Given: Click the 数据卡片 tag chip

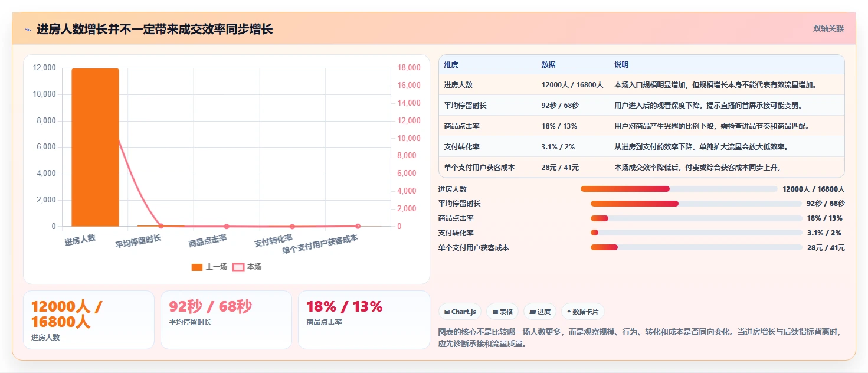Looking at the screenshot, I should [582, 312].
